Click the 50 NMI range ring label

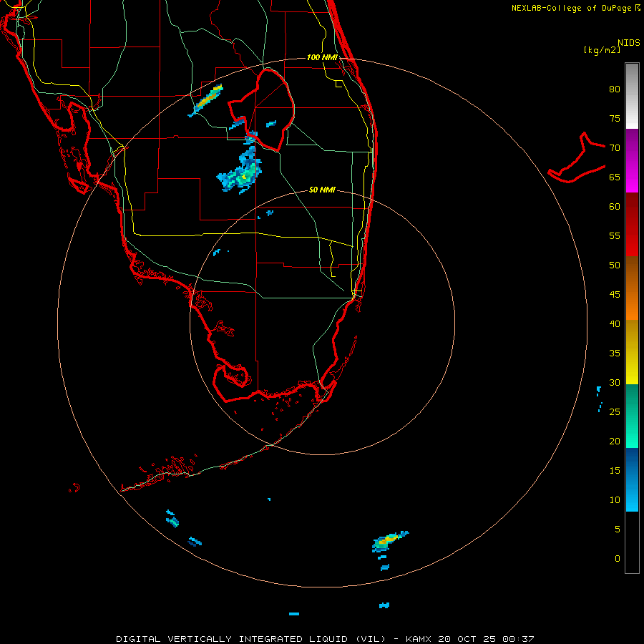pos(322,190)
